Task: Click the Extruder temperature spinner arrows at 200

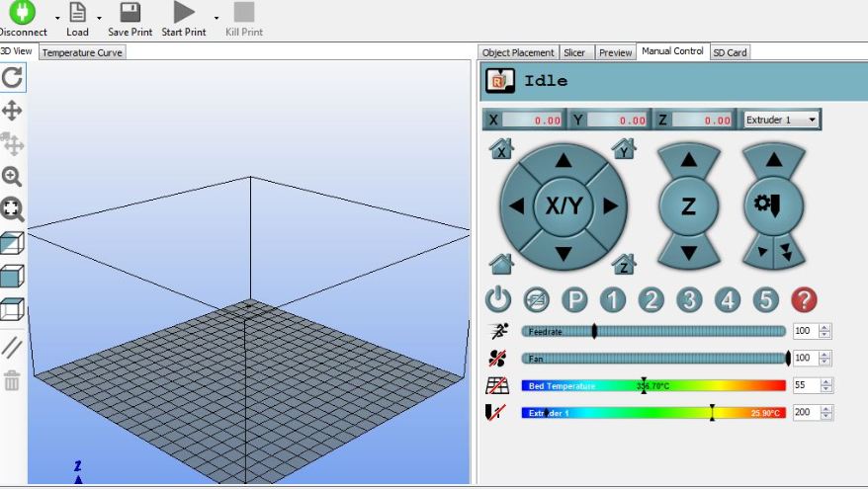Action: (x=825, y=412)
